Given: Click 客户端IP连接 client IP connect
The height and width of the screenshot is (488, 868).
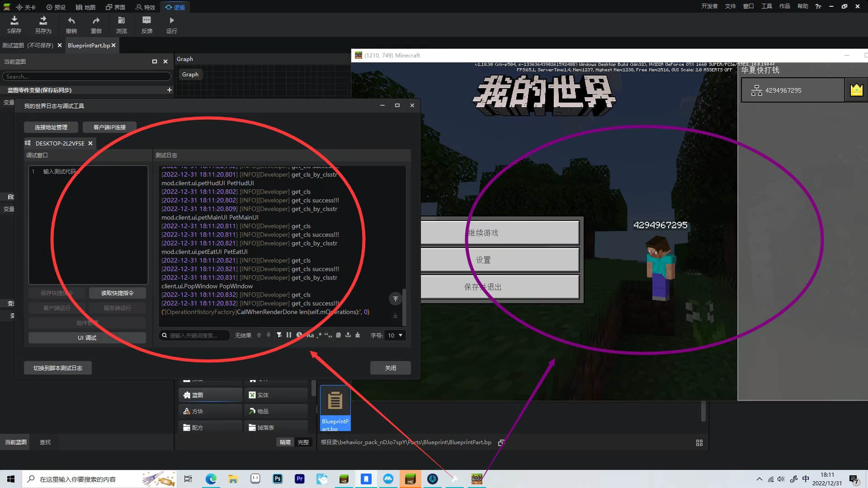Looking at the screenshot, I should click(109, 127).
